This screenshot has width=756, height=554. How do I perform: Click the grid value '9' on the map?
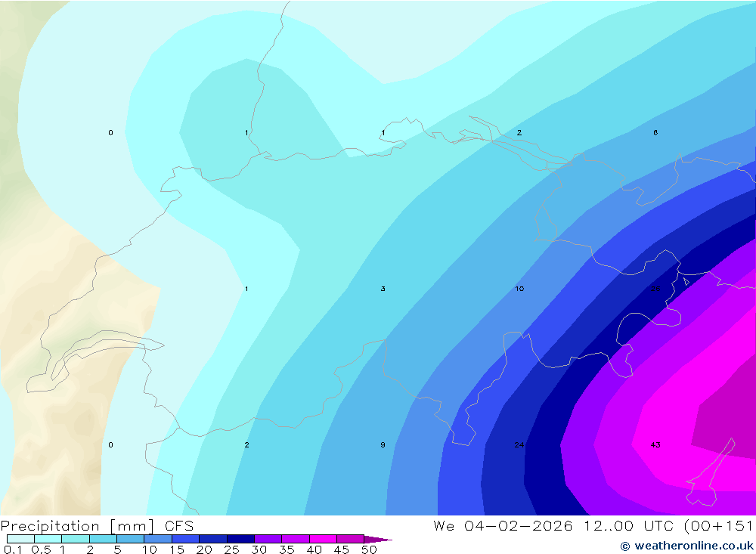coord(383,444)
